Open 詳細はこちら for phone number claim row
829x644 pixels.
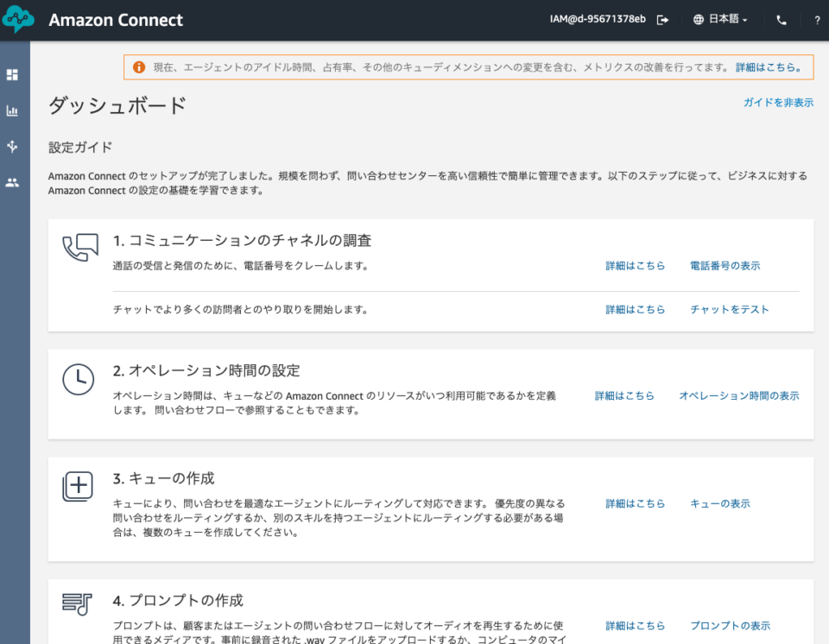click(x=635, y=266)
